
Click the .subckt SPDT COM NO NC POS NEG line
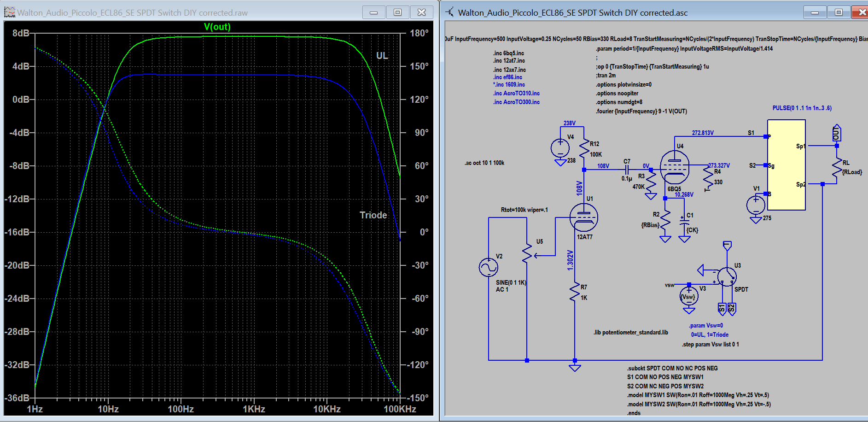[672, 369]
